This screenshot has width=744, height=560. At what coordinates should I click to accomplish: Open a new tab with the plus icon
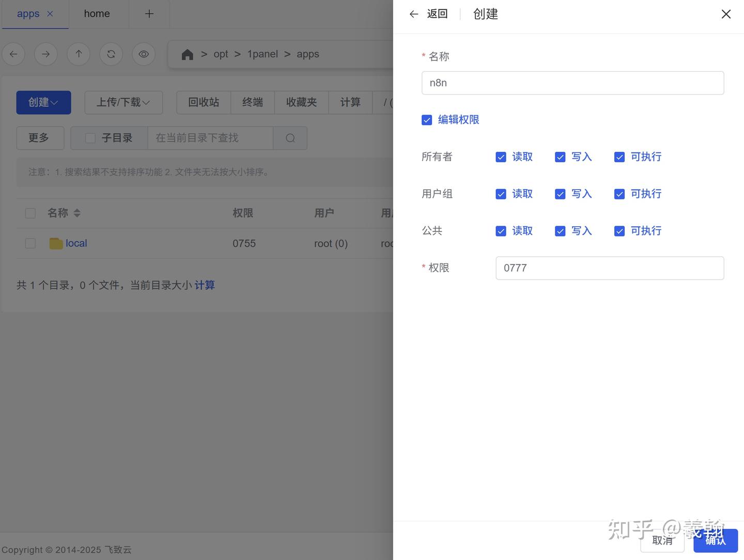coord(149,13)
